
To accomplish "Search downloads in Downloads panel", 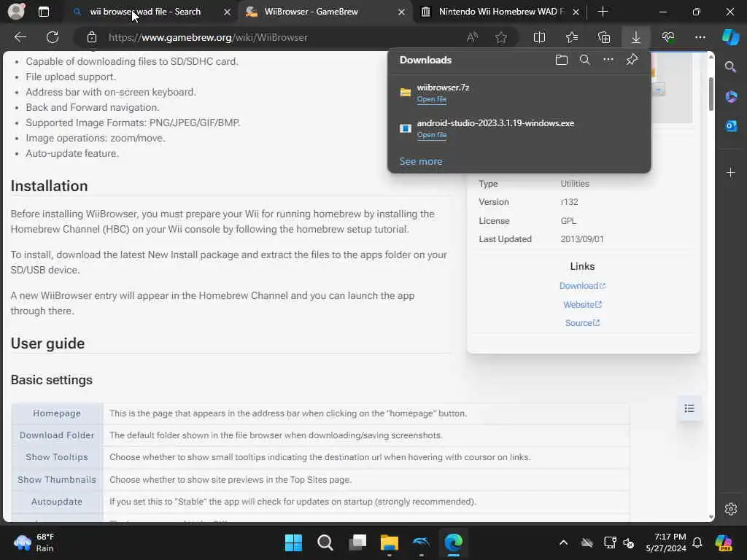I will [x=585, y=60].
